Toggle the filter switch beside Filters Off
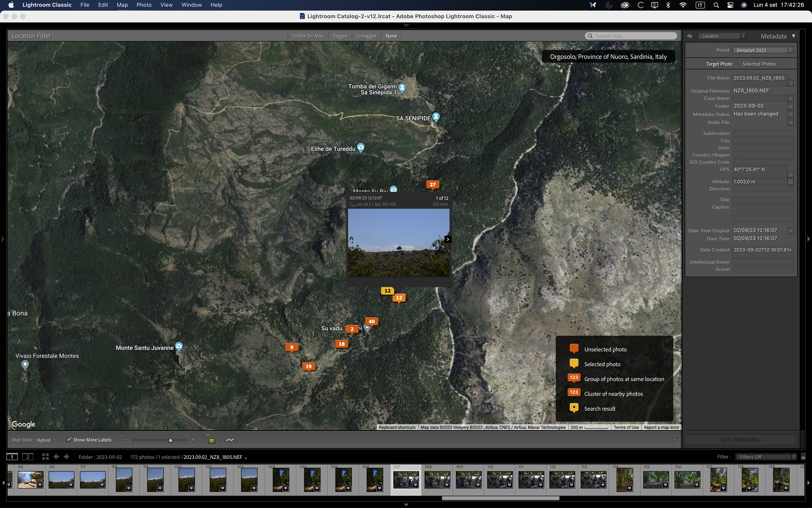The image size is (812, 508). click(x=803, y=457)
